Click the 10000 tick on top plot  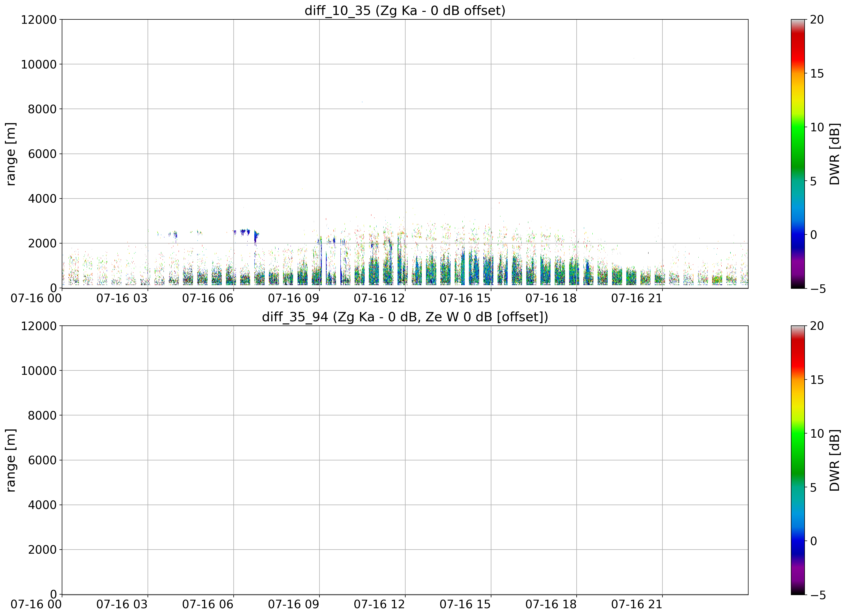coord(39,64)
